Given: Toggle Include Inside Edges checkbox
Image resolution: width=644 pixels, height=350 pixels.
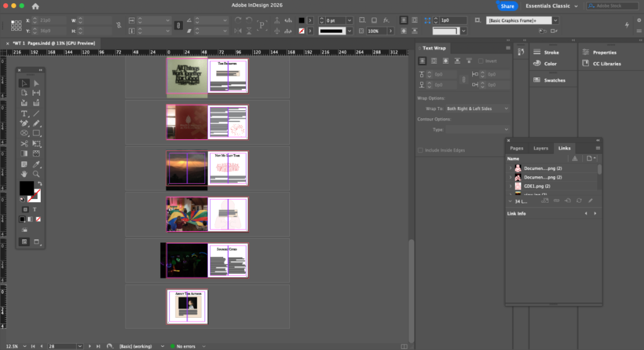Looking at the screenshot, I should pyautogui.click(x=420, y=150).
